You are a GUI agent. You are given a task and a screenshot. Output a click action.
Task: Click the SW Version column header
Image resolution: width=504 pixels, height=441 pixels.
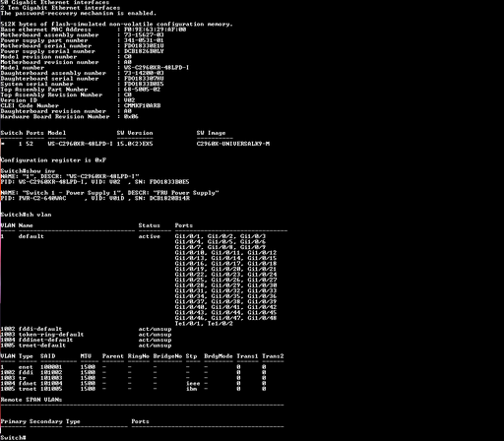[x=135, y=133]
